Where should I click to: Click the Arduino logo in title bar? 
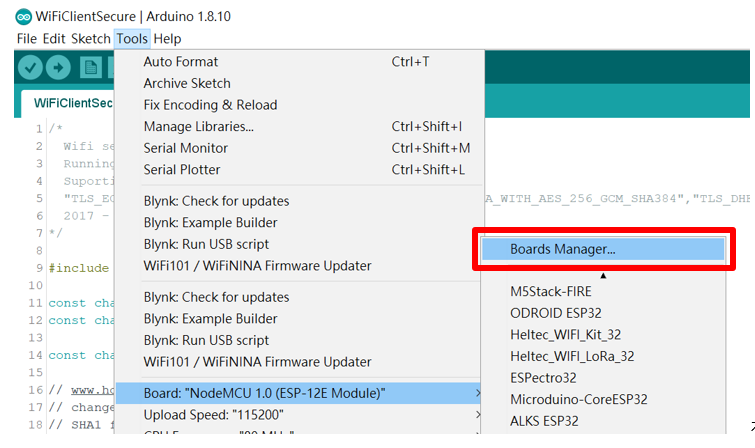(x=23, y=17)
